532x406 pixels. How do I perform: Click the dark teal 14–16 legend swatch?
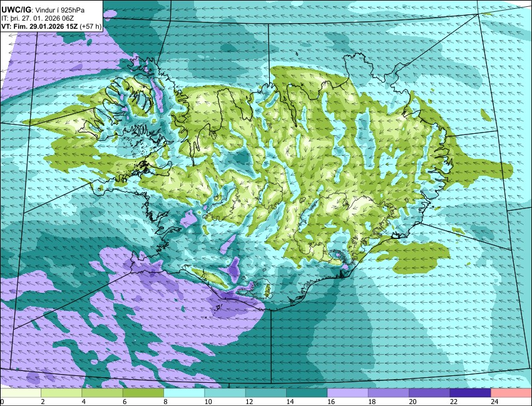click(307, 393)
